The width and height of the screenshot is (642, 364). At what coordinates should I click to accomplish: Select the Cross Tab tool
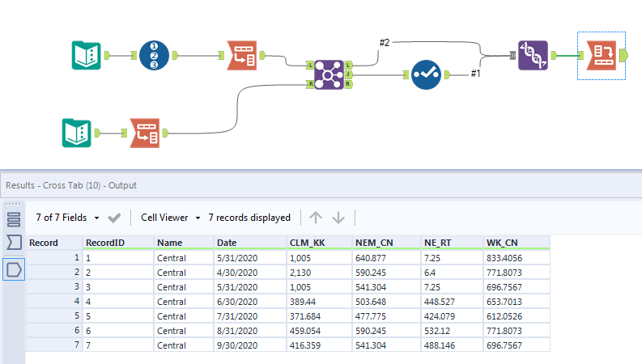601,55
